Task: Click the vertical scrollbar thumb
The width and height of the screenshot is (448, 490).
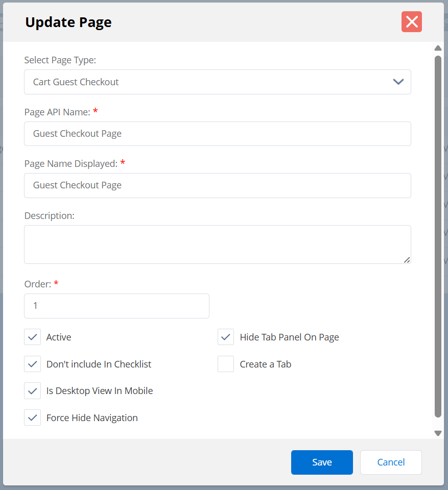Action: click(438, 235)
